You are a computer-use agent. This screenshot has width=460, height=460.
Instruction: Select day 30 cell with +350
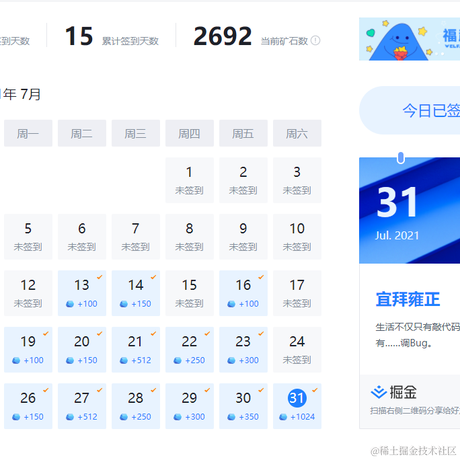243,406
